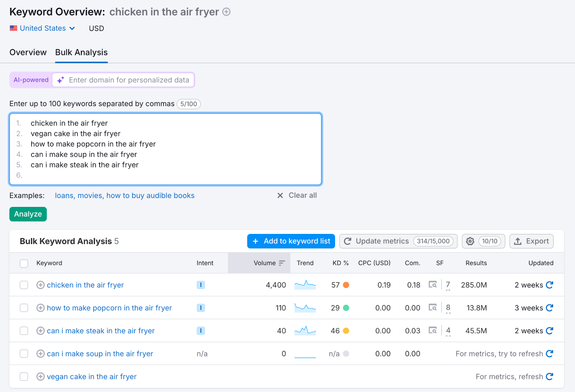Sort table by Volume
Screen dimensions: 575x392
pyautogui.click(x=282, y=263)
